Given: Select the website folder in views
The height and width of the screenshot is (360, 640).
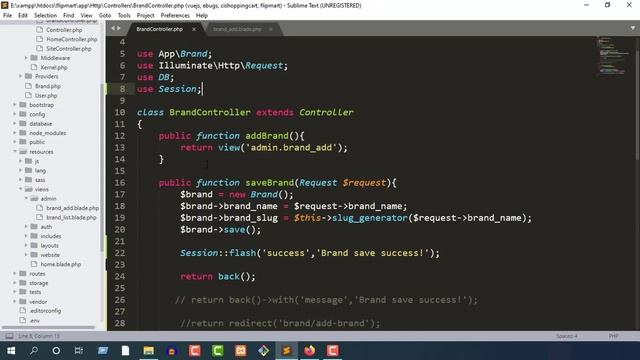Looking at the screenshot, I should click(50, 255).
